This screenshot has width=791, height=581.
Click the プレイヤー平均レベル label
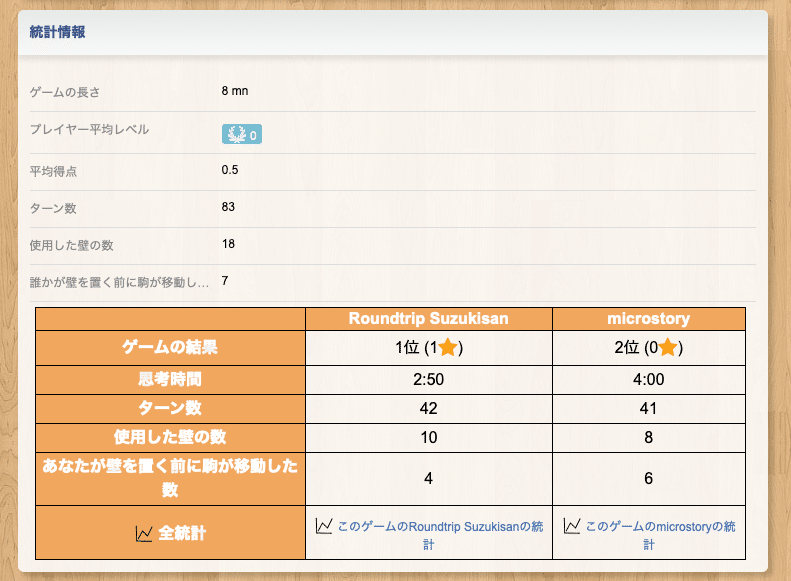pos(89,130)
